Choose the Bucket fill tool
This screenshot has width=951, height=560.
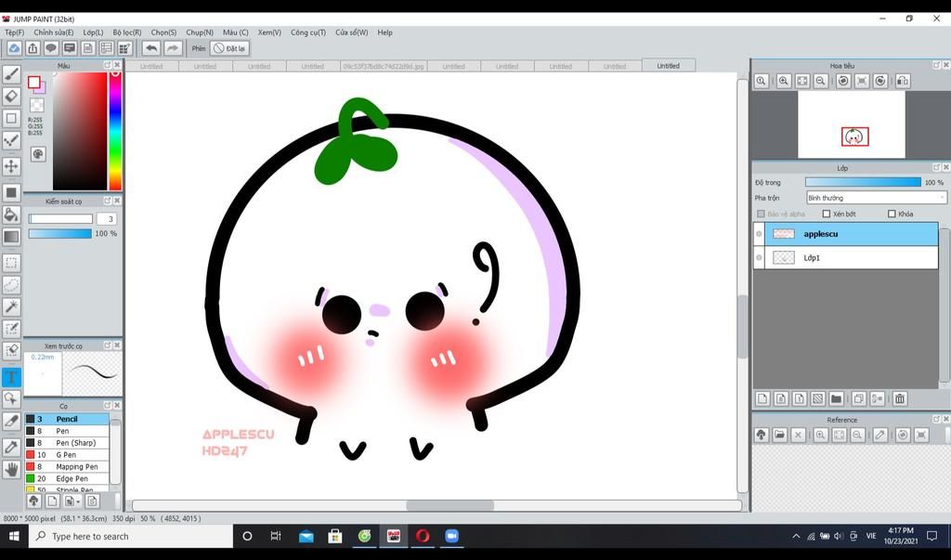point(12,215)
